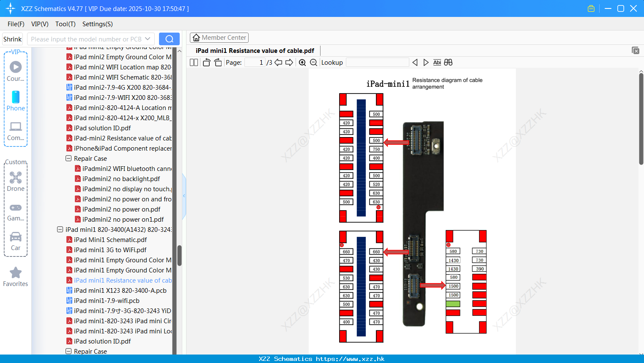The width and height of the screenshot is (644, 363).
Task: Select the iPad mini1 Resistance value tab
Action: coord(255,51)
